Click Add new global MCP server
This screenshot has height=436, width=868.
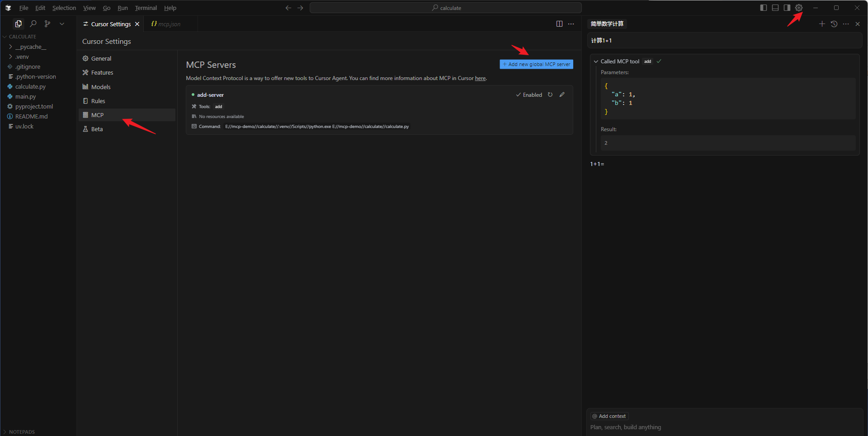[536, 64]
